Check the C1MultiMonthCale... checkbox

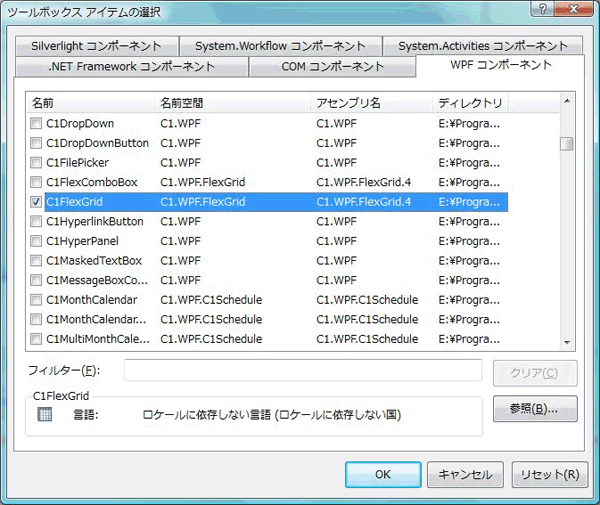pyautogui.click(x=36, y=339)
